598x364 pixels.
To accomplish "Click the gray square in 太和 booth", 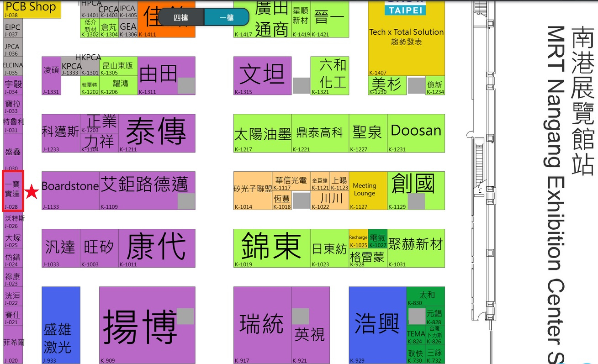I will click(x=416, y=317).
